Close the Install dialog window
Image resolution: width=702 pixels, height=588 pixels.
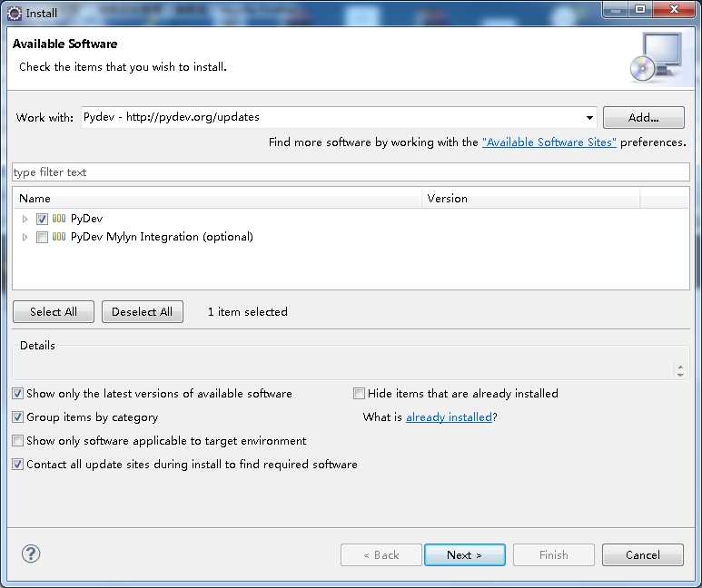point(674,9)
